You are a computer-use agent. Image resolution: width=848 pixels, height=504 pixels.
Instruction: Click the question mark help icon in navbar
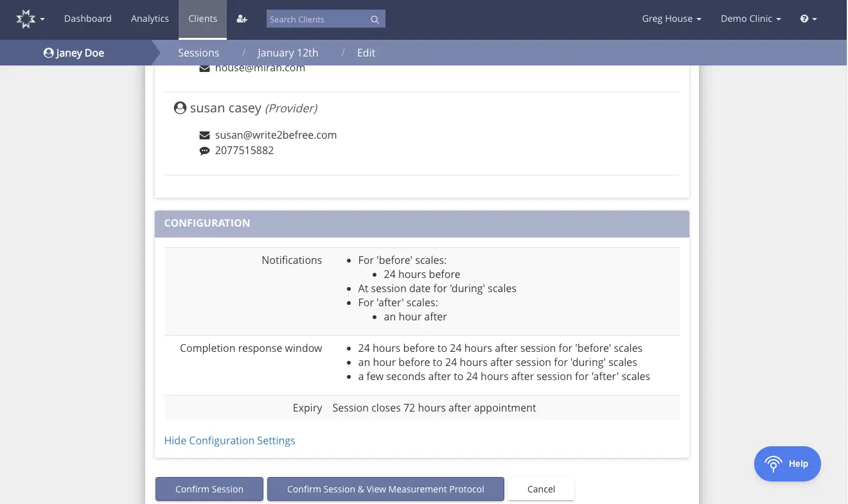[x=804, y=19]
